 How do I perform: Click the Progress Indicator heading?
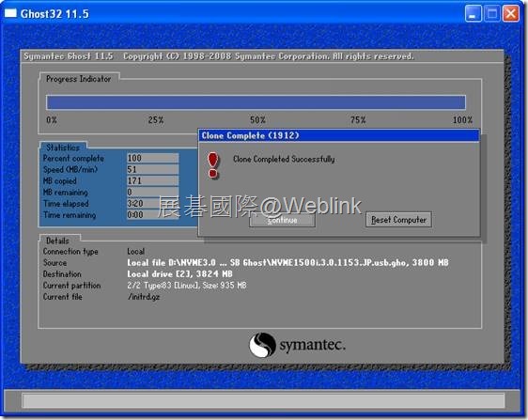point(79,79)
